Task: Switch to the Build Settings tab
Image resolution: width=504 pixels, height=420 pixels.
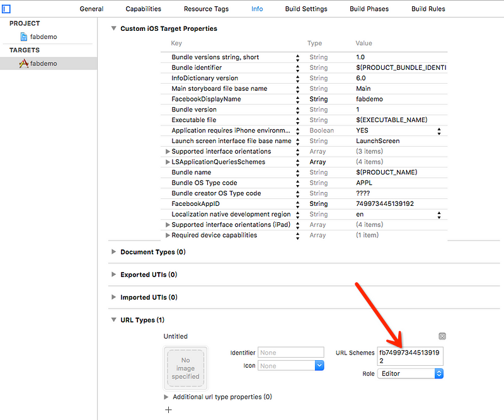Action: [x=306, y=9]
